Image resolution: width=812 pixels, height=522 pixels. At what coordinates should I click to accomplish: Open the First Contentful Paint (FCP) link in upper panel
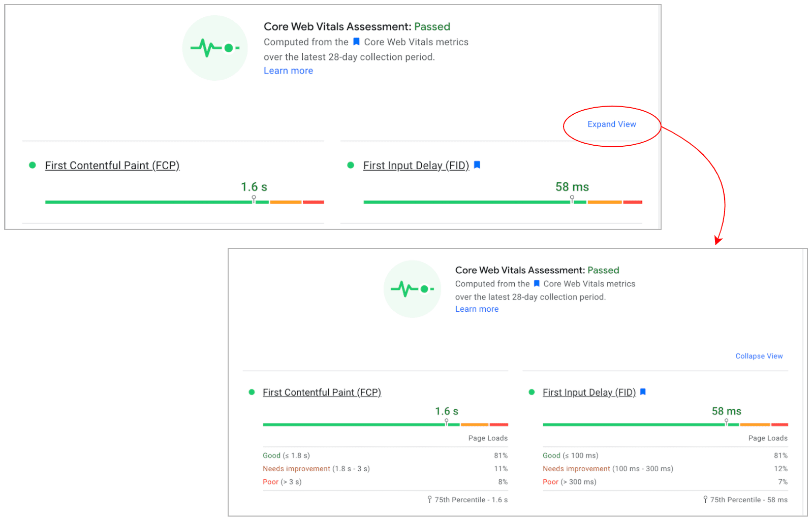pyautogui.click(x=112, y=166)
